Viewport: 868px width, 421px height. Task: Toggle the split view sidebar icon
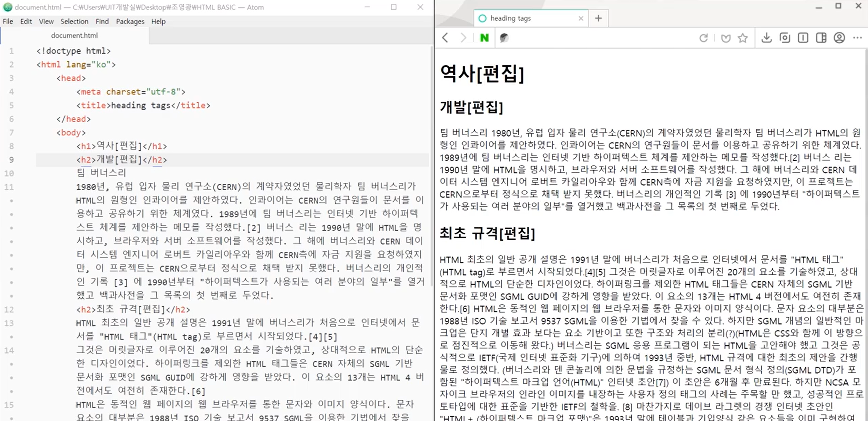click(821, 38)
